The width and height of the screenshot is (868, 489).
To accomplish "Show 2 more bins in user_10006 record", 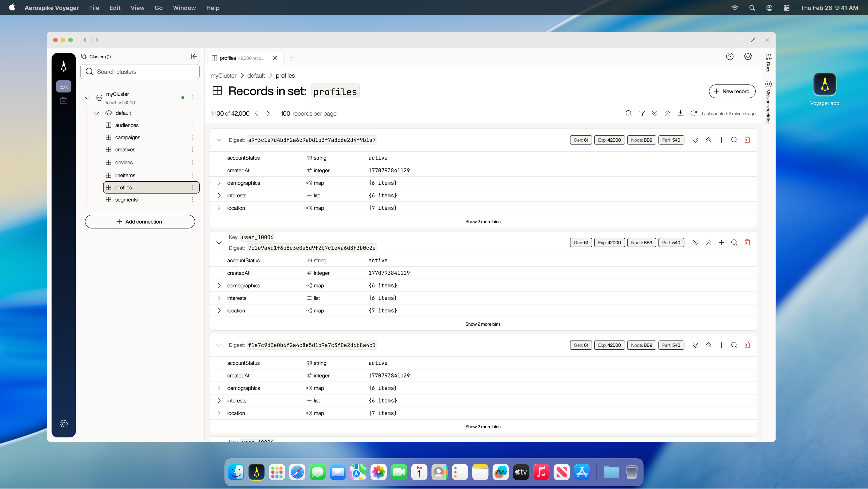I will pos(483,324).
